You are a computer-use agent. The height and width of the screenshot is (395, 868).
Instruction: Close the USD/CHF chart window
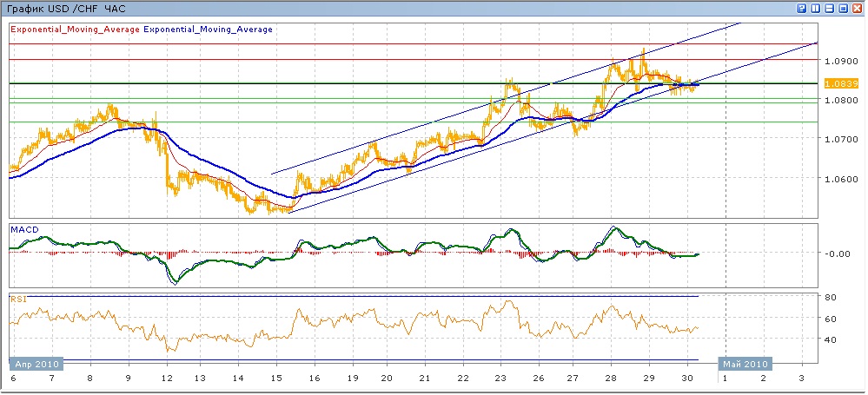[858, 8]
